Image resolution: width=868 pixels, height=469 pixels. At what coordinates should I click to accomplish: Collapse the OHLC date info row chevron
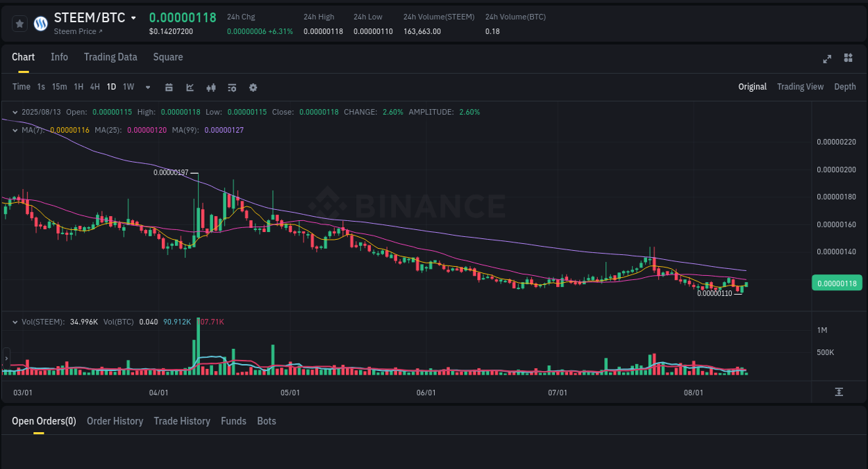[15, 112]
